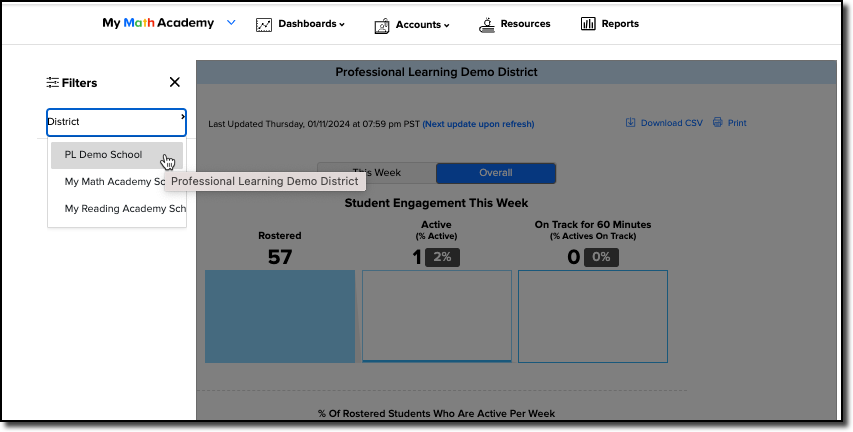The width and height of the screenshot is (853, 432).
Task: Click the 0% on track badge
Action: pyautogui.click(x=601, y=257)
